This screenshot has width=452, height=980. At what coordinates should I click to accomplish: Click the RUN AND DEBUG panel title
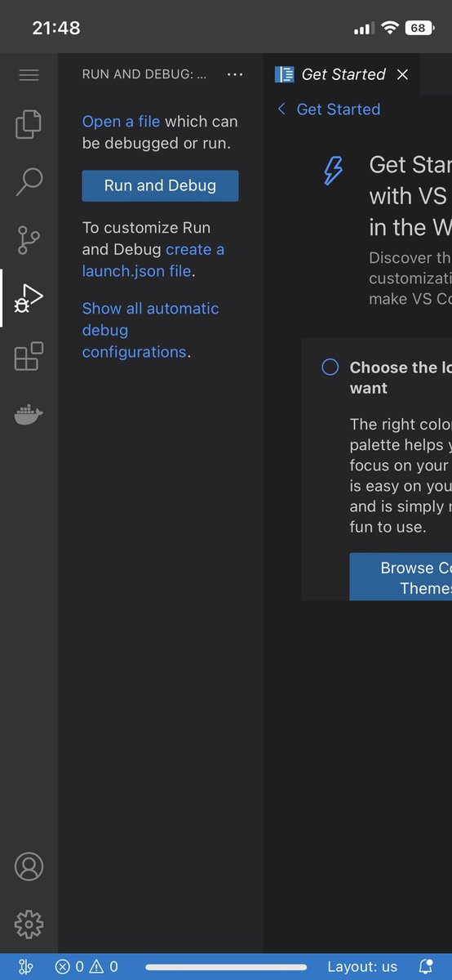144,74
